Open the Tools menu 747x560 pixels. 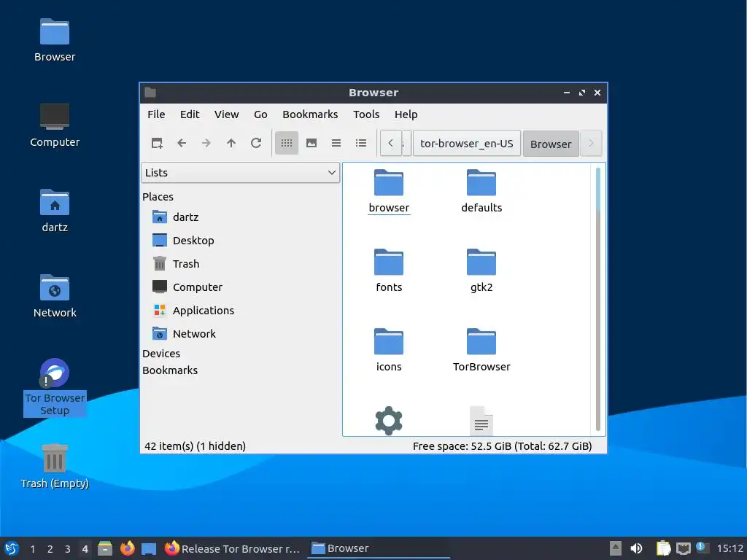(366, 114)
